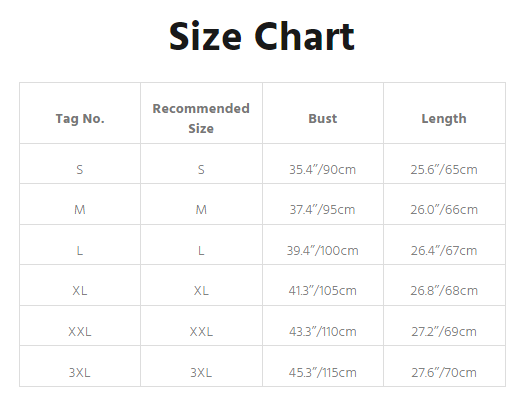
Task: Click the 43.3"/110cm bust value
Action: (x=323, y=332)
